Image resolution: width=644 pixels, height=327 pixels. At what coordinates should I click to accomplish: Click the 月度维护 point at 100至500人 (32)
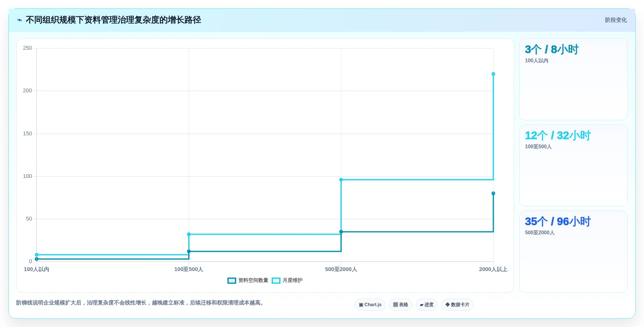189,234
